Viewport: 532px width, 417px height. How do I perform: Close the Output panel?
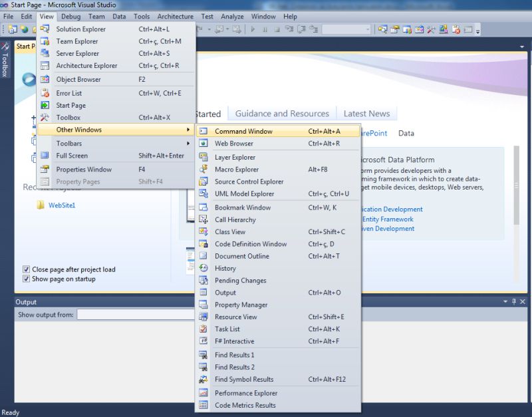(x=523, y=301)
